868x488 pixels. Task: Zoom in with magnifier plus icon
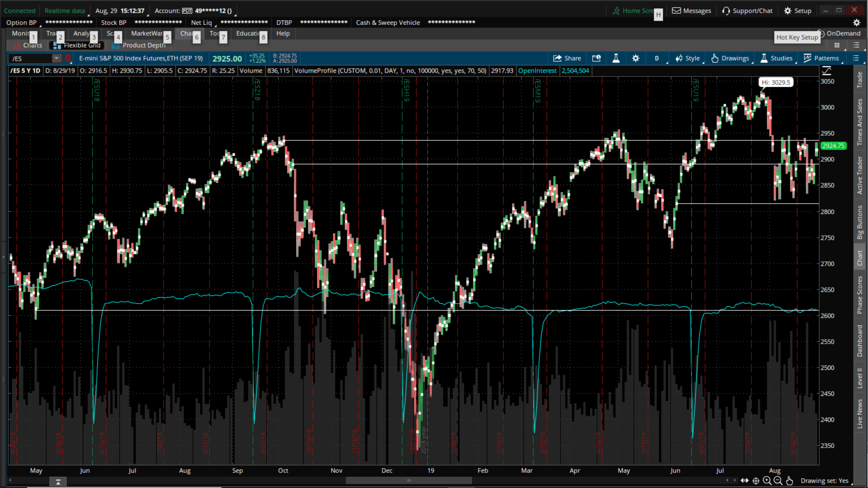(767, 481)
